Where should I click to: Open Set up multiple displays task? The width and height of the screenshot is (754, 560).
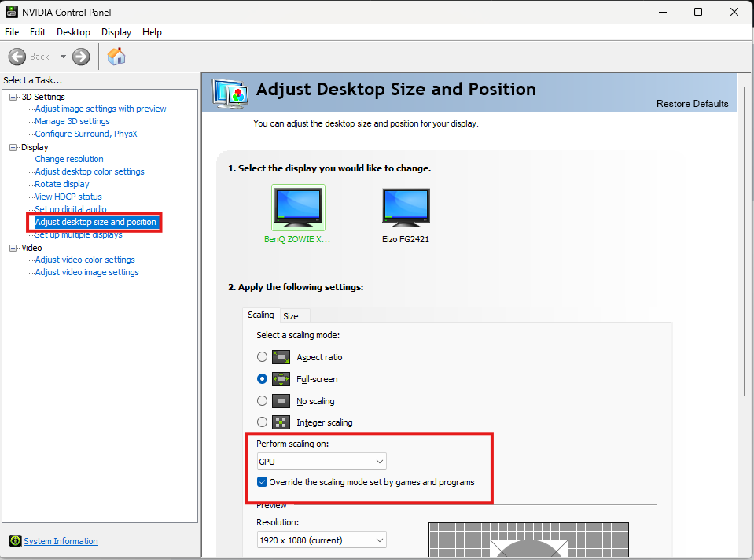79,235
